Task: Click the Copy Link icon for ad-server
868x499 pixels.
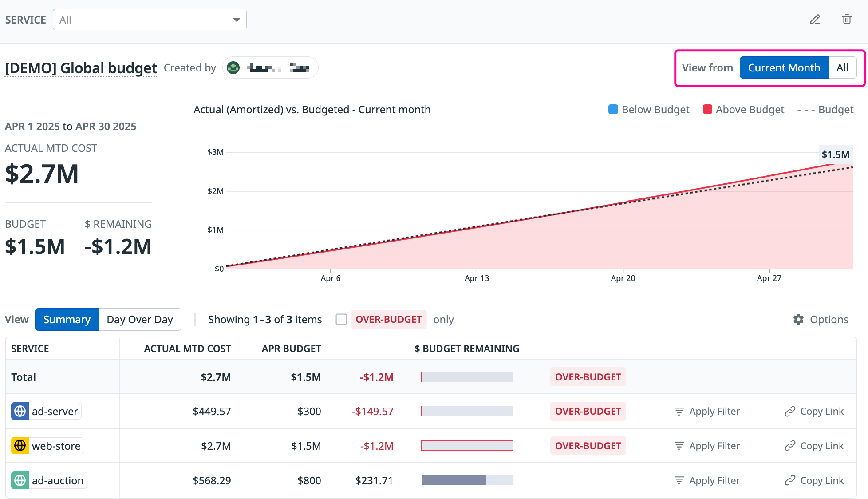Action: (790, 412)
